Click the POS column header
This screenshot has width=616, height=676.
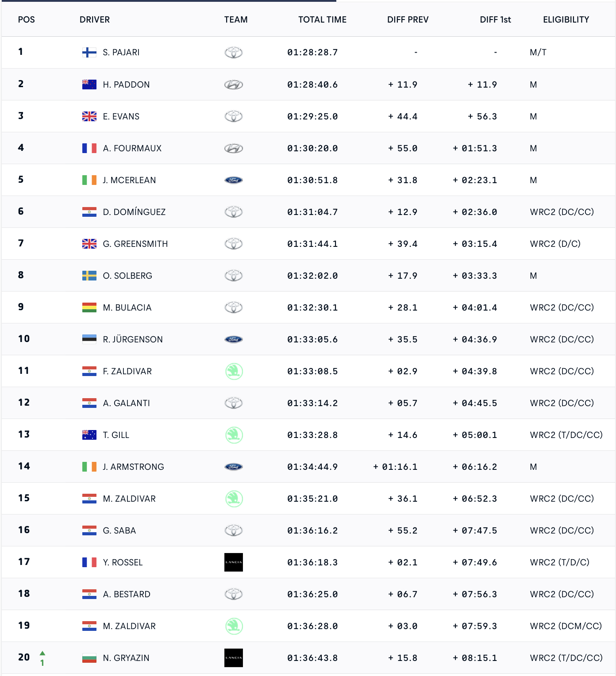point(26,19)
